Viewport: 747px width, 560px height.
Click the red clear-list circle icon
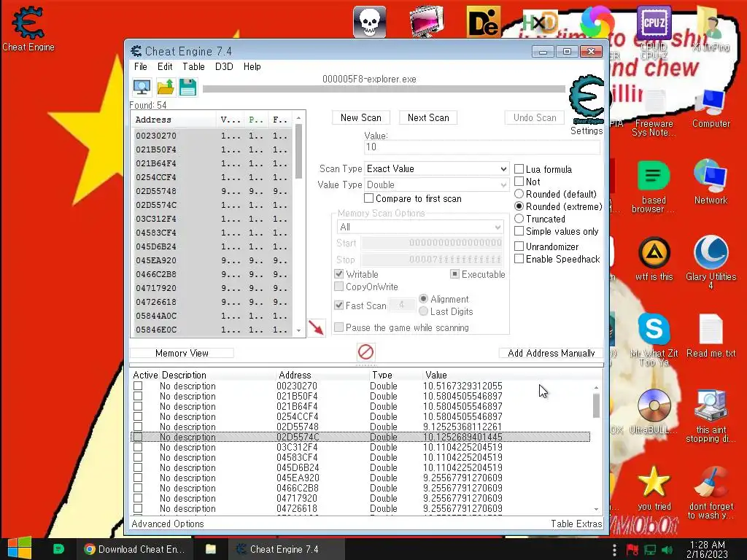click(x=366, y=352)
